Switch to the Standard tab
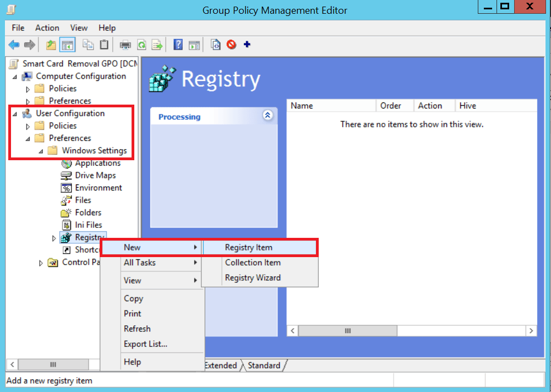The height and width of the screenshot is (392, 551). click(264, 365)
